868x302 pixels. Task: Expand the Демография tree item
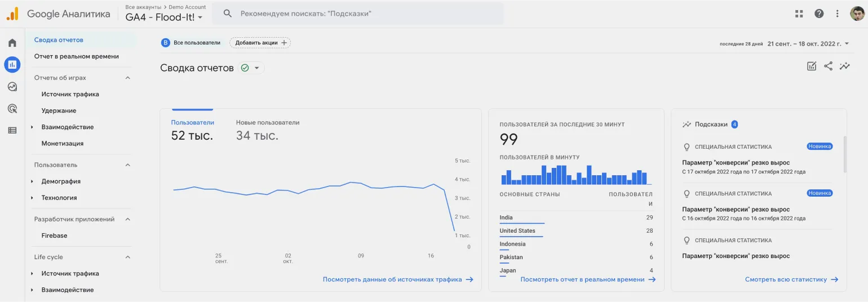coord(32,181)
